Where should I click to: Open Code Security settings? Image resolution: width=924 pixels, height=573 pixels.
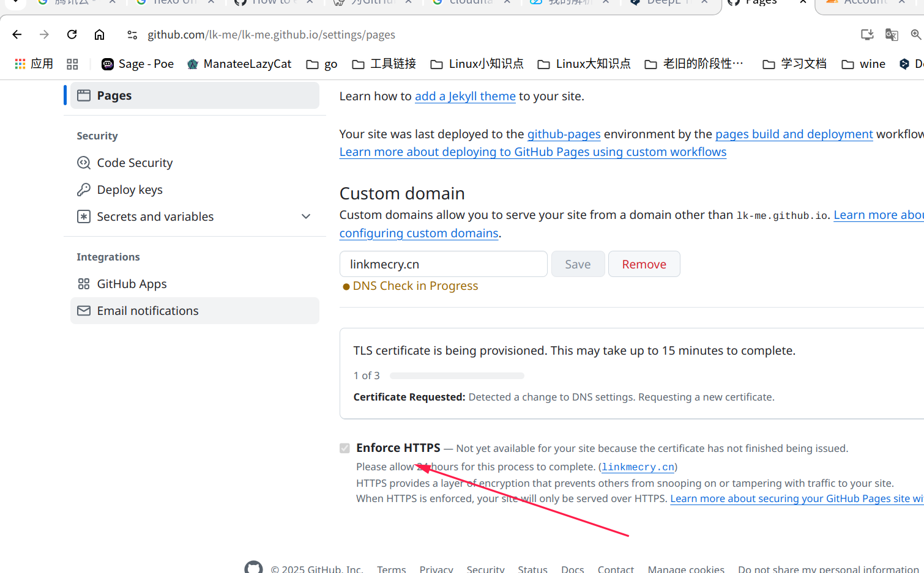pyautogui.click(x=195, y=163)
